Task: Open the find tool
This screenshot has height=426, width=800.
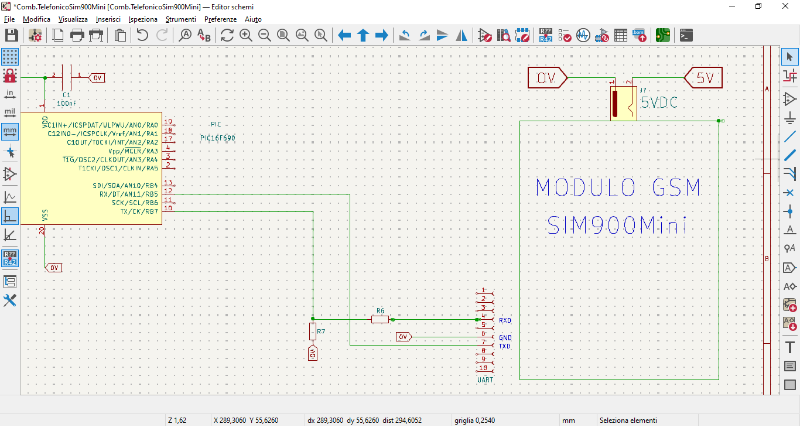Action: click(x=185, y=35)
